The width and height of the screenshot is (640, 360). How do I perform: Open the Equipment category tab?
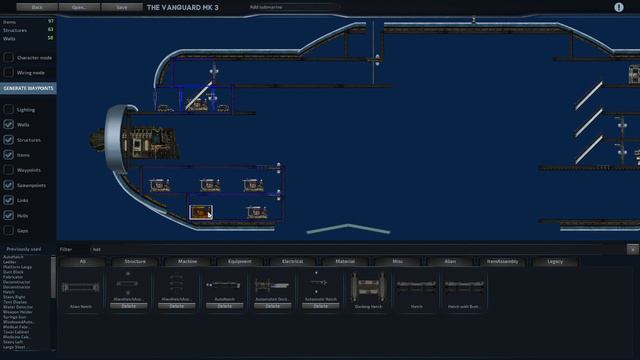(240, 261)
